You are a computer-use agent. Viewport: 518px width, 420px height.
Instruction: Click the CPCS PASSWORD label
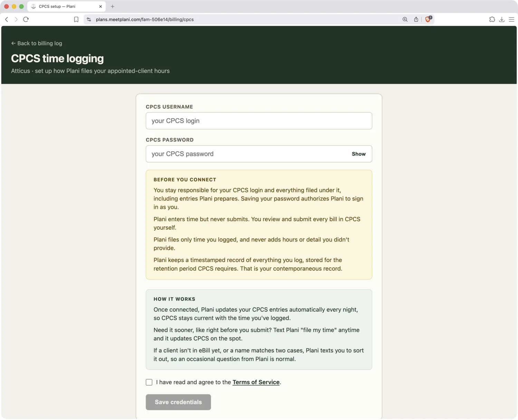[x=170, y=140]
